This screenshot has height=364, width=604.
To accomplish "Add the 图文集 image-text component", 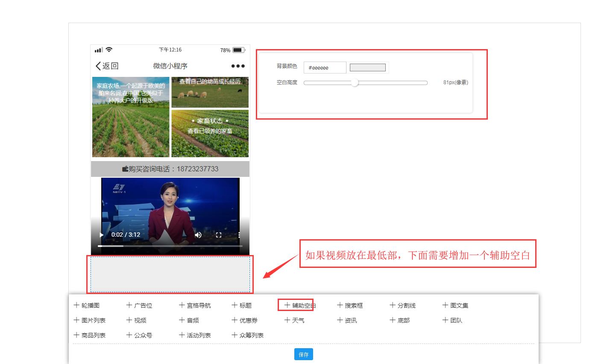I will click(455, 305).
